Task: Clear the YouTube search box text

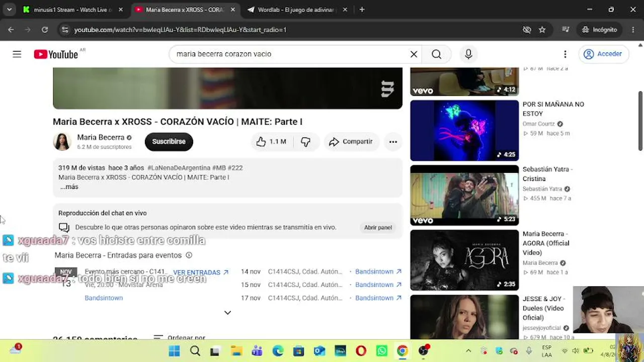Action: 414,54
